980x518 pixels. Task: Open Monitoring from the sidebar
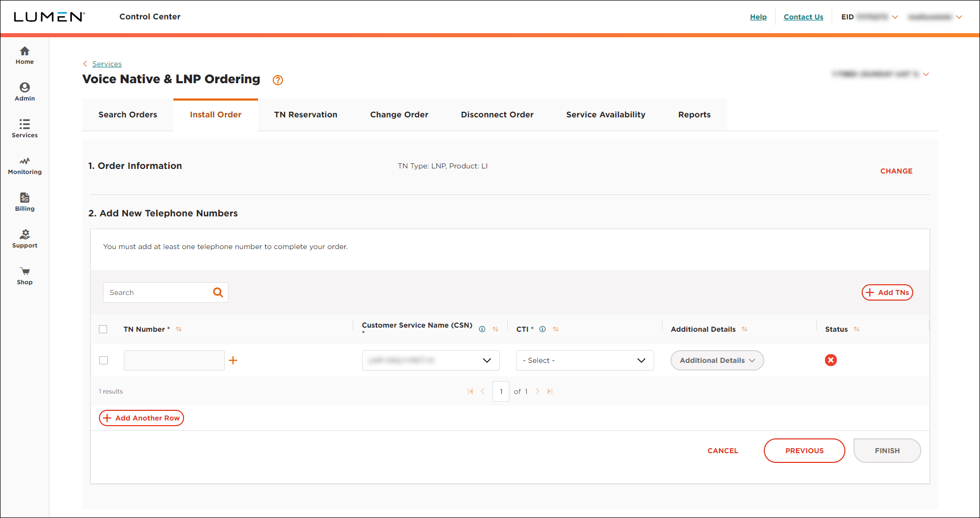pos(24,165)
